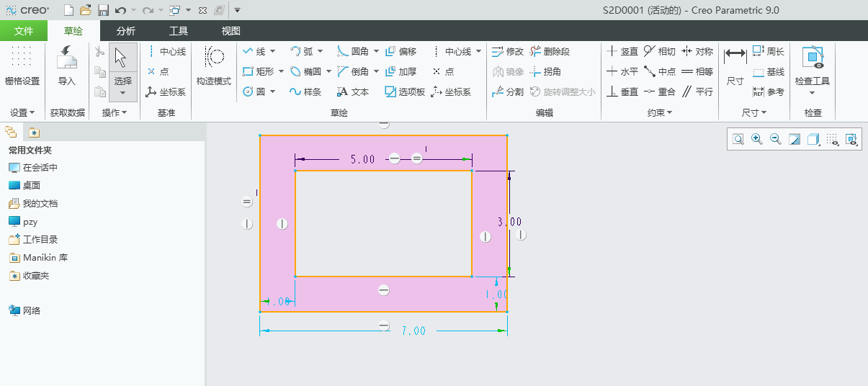
Task: Select the Chamfer (倒角) tool
Action: (353, 72)
